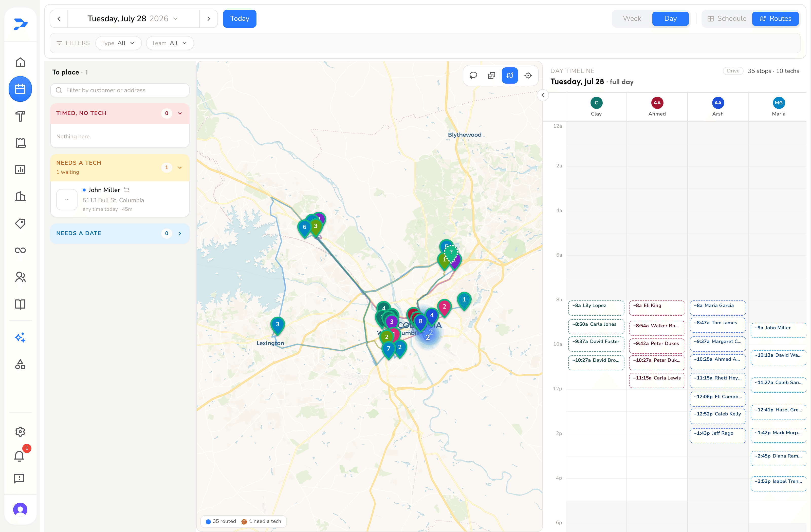Screen dimensions: 811x532
Task: Select Maria technician column header
Action: click(779, 107)
